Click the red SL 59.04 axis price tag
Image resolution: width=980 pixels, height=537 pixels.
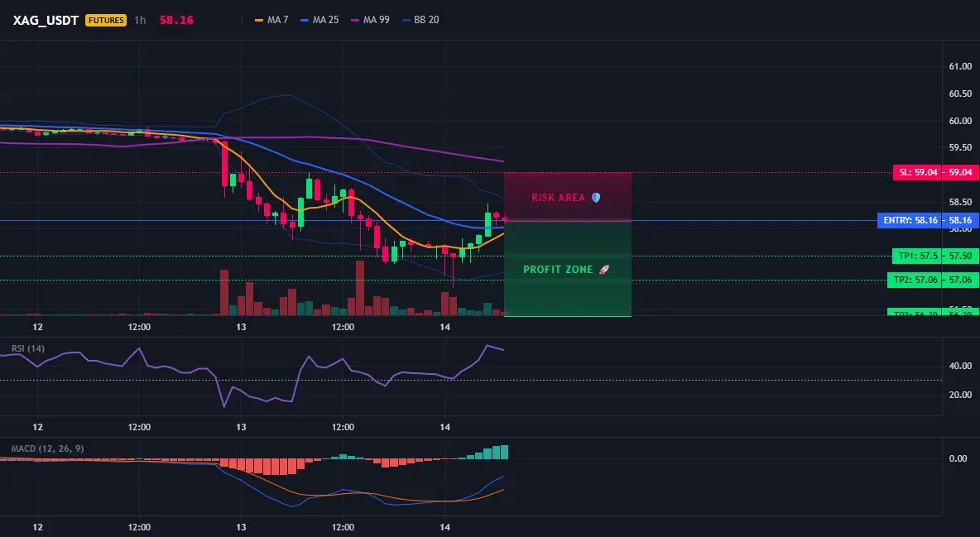click(961, 172)
